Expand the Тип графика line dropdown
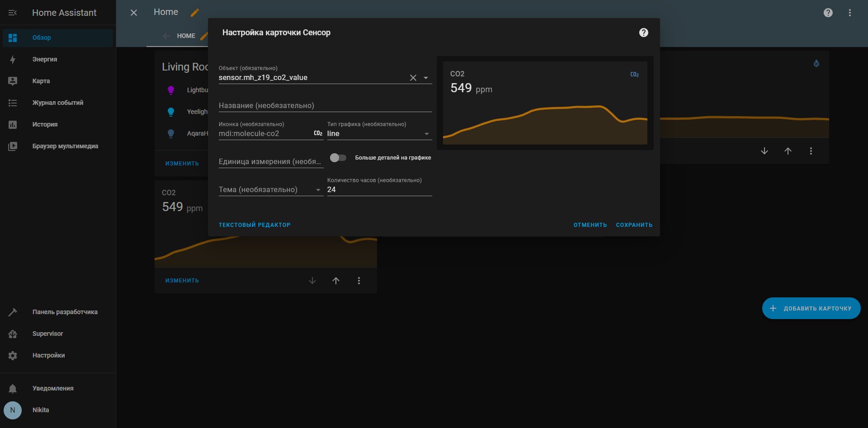Screen dimensions: 868x428 (x=379, y=133)
